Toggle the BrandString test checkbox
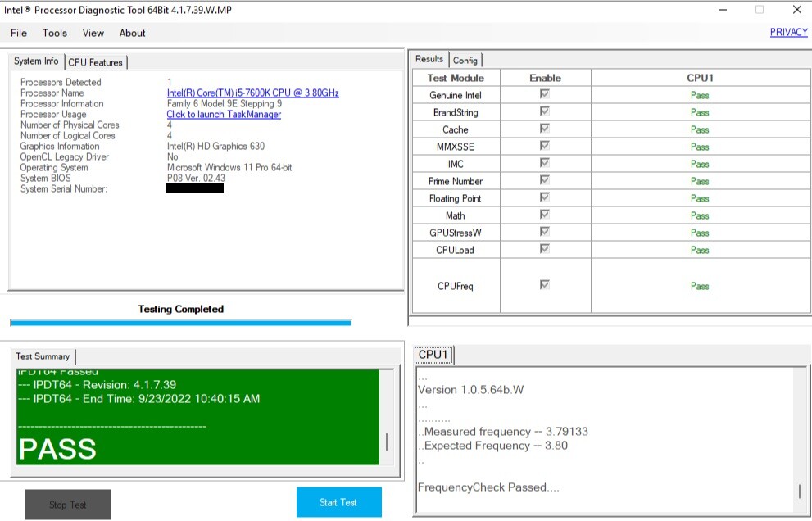This screenshot has width=812, height=521. pyautogui.click(x=544, y=111)
